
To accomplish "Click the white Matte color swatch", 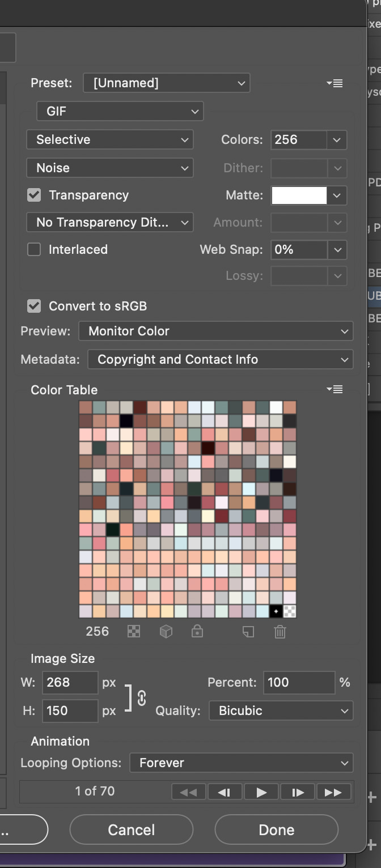I will point(299,195).
